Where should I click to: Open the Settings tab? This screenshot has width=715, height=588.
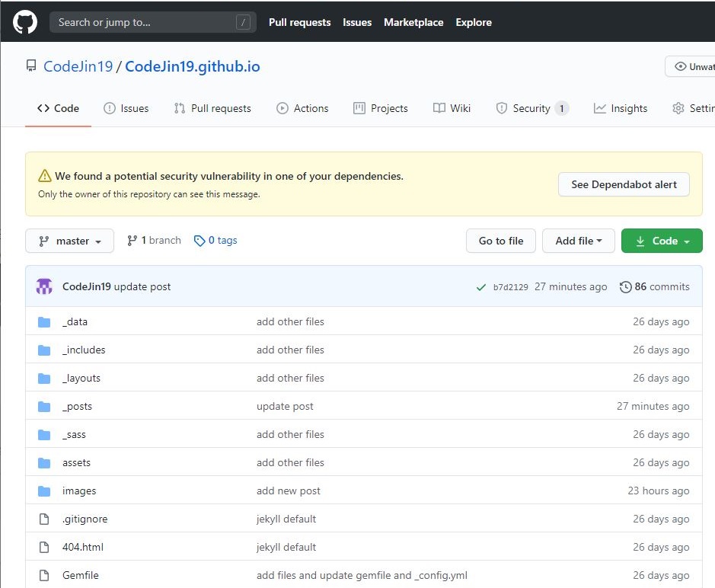694,108
